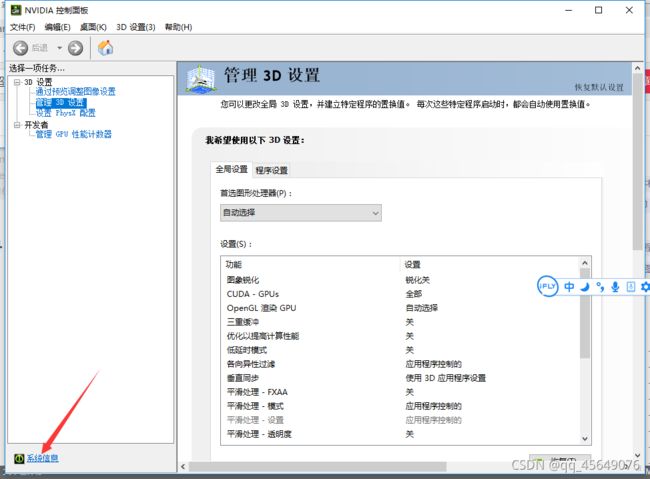Click the 功能 column header
This screenshot has height=479, width=650.
[233, 265]
